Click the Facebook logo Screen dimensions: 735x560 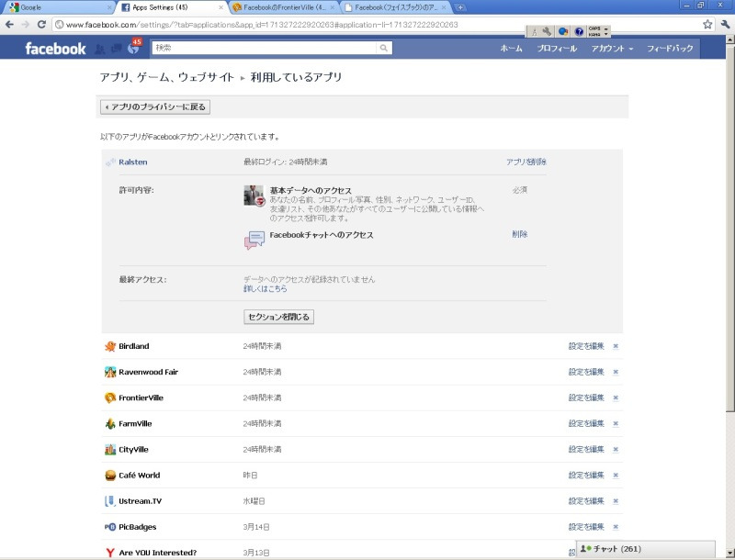(55, 49)
